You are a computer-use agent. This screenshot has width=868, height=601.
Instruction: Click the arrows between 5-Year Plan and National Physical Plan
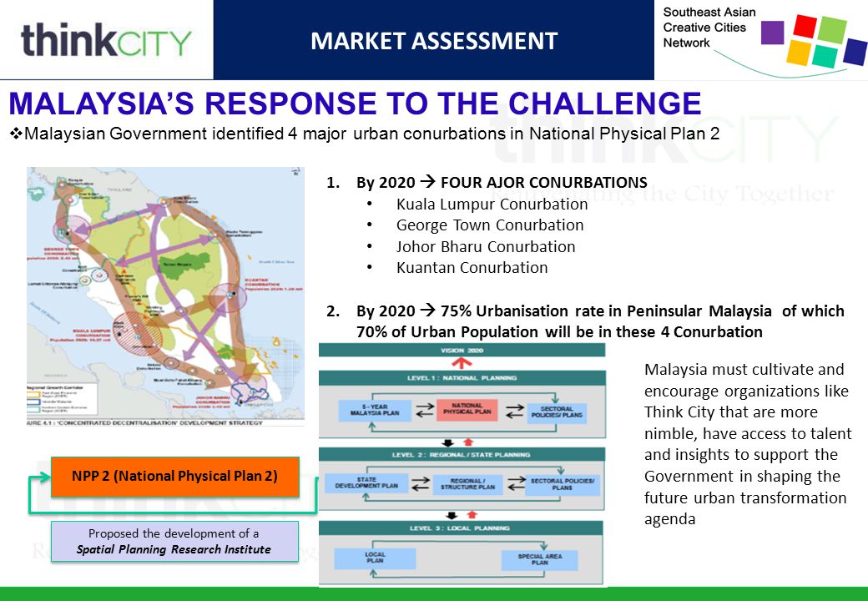425,410
